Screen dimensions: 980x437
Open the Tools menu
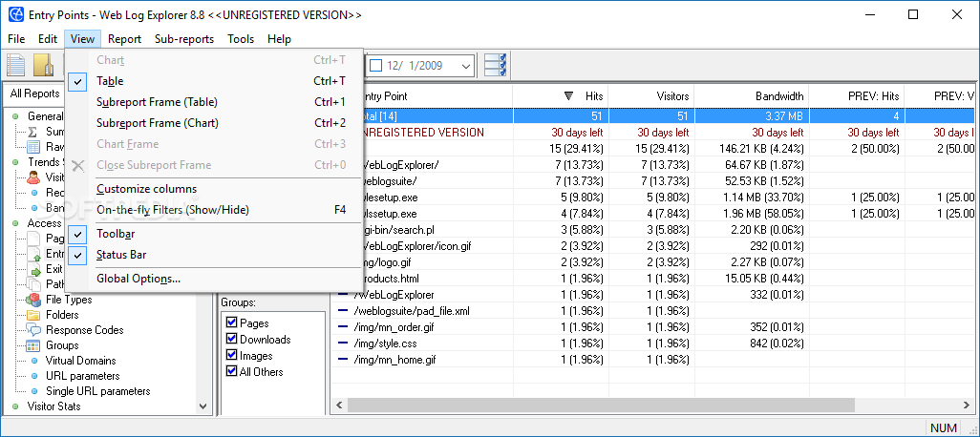[241, 39]
